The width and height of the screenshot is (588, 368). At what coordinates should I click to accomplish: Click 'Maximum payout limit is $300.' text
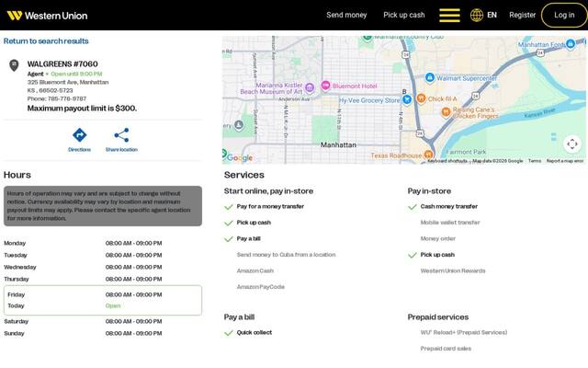click(82, 109)
